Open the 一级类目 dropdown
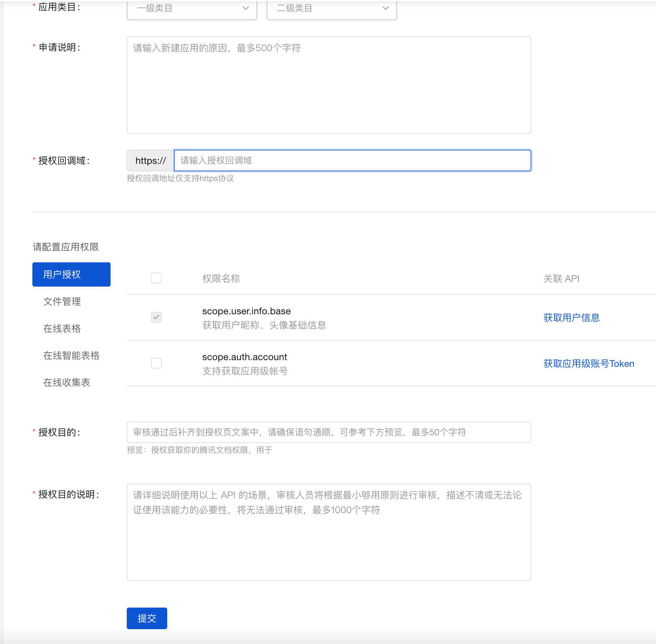Viewport: 656px width, 644px height. tap(191, 8)
